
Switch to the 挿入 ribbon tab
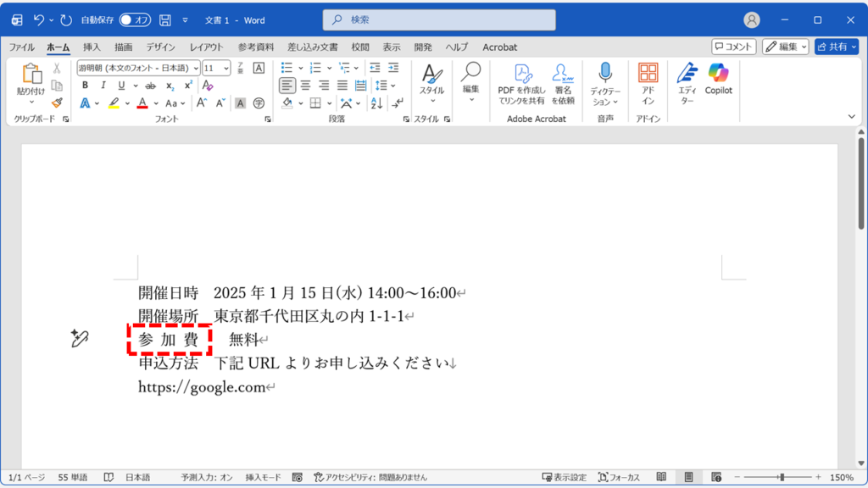click(x=91, y=47)
